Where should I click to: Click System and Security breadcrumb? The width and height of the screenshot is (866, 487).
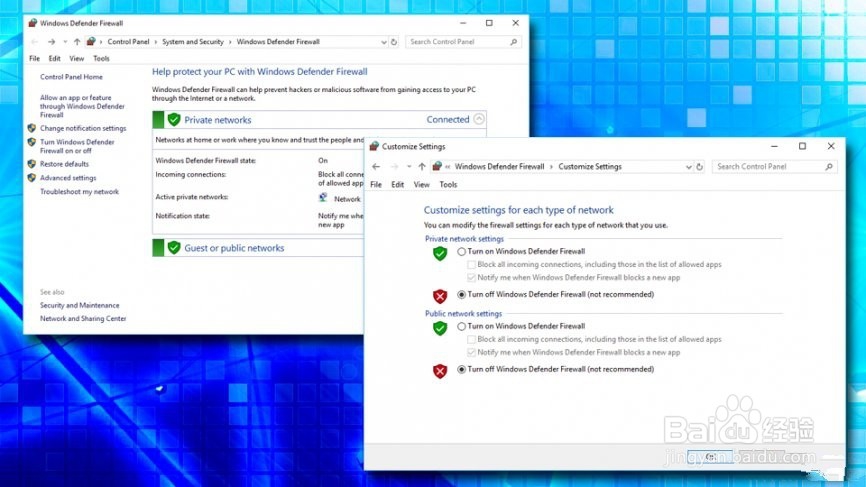pyautogui.click(x=193, y=42)
